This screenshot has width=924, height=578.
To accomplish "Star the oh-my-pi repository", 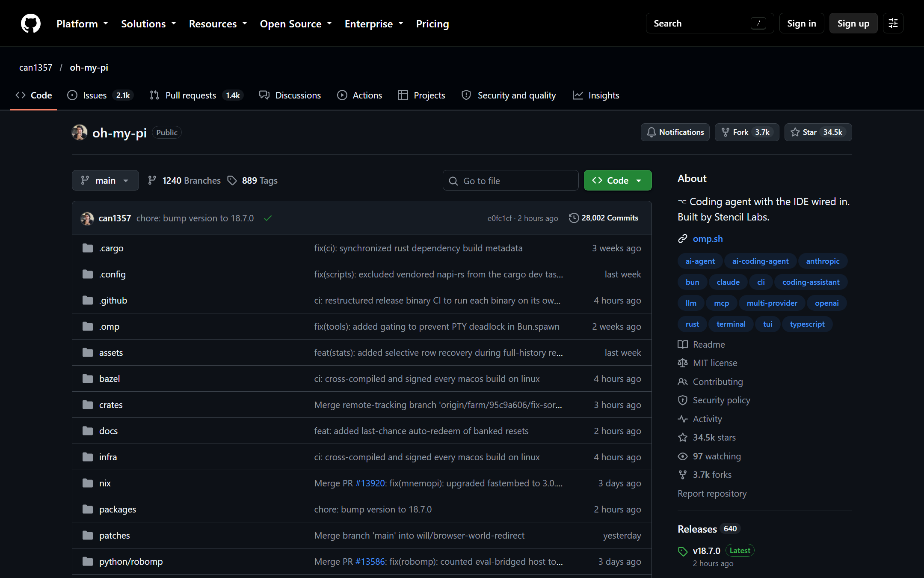I will pos(818,132).
